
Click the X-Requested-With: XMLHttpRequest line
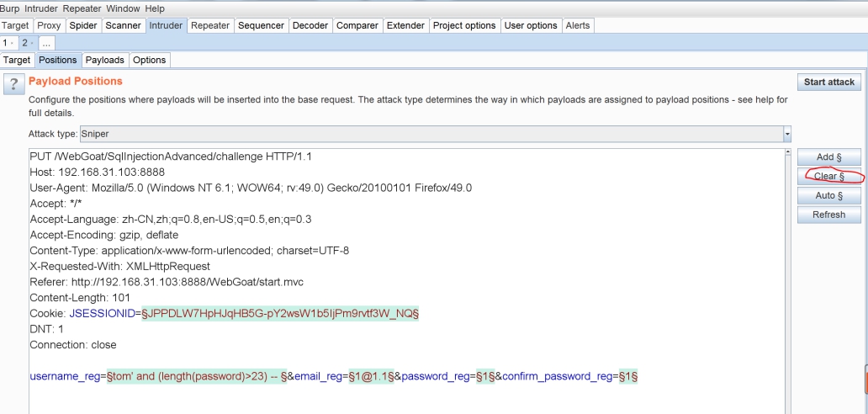(x=120, y=266)
